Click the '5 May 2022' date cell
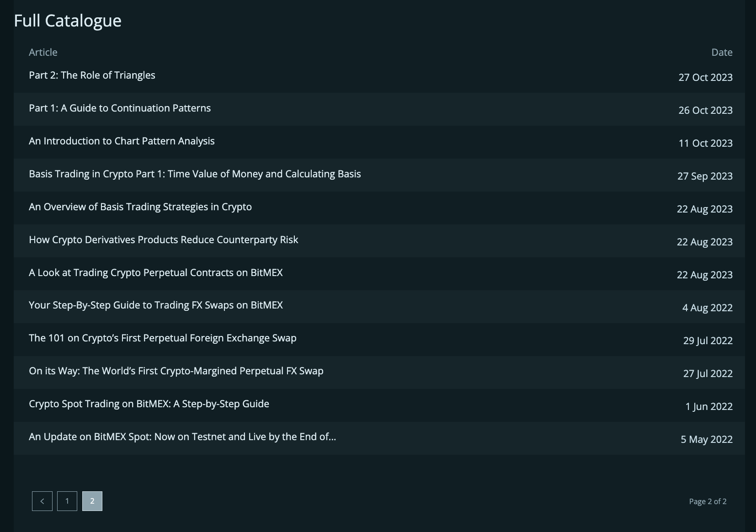The height and width of the screenshot is (532, 756). click(x=707, y=439)
